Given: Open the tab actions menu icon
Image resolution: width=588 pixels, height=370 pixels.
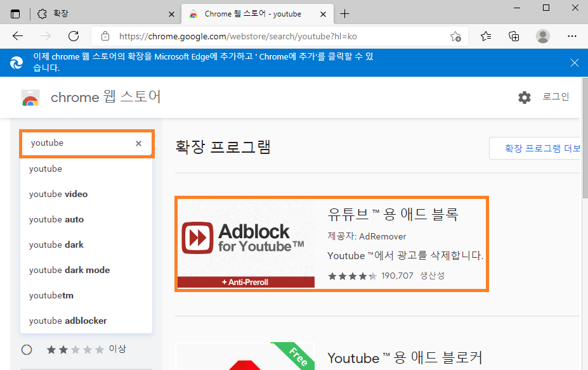Looking at the screenshot, I should [15, 14].
